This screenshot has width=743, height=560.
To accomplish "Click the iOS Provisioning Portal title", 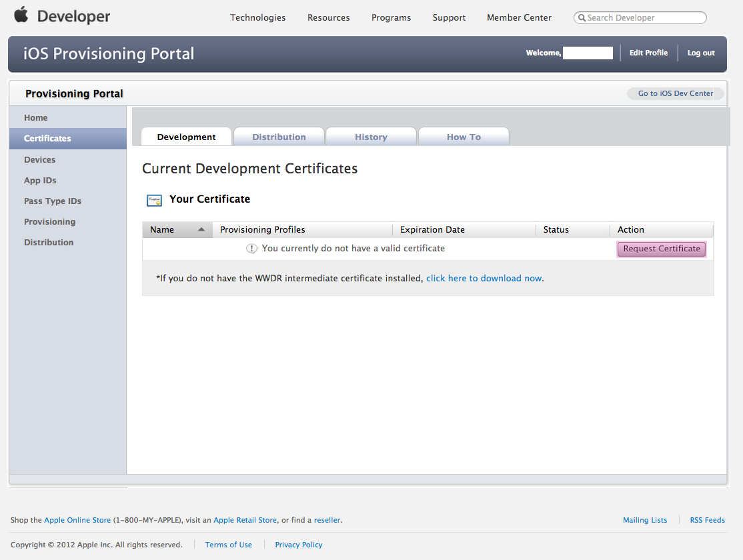I will point(109,53).
